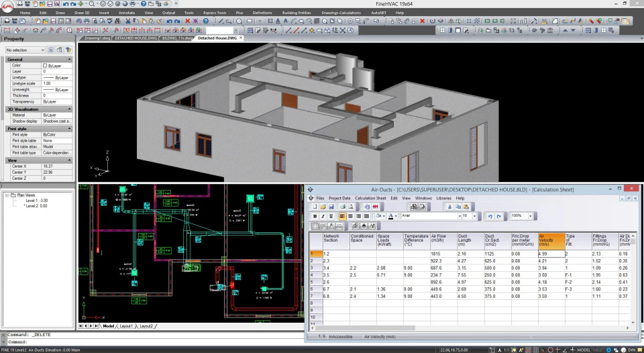Click Cut scissors icon in Air-Ducts toolbar
This screenshot has width=644, height=353.
pos(449,207)
